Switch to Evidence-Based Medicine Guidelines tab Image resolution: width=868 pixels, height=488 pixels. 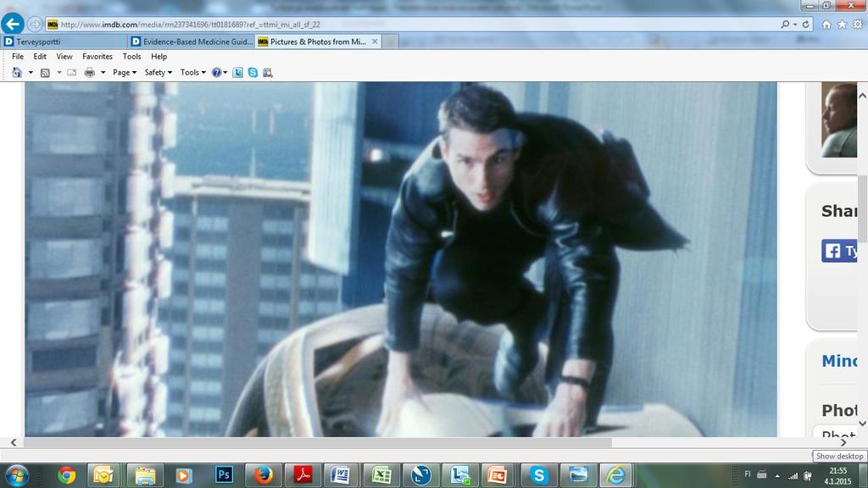(192, 42)
